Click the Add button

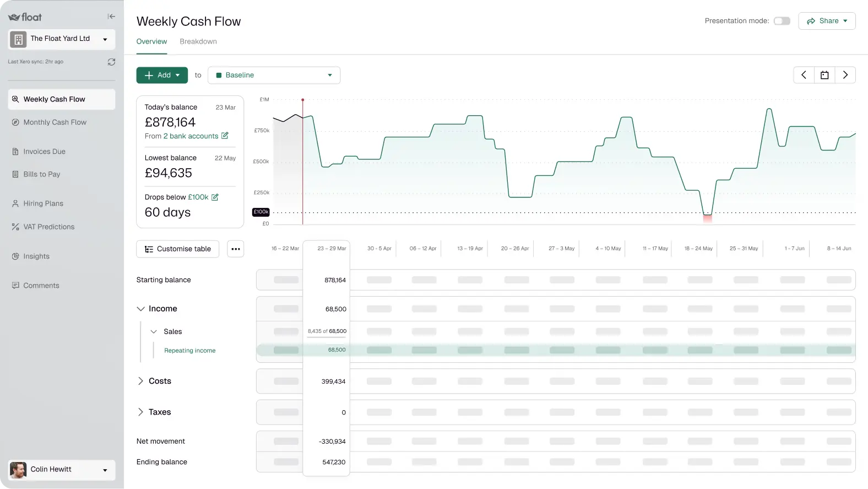(162, 75)
